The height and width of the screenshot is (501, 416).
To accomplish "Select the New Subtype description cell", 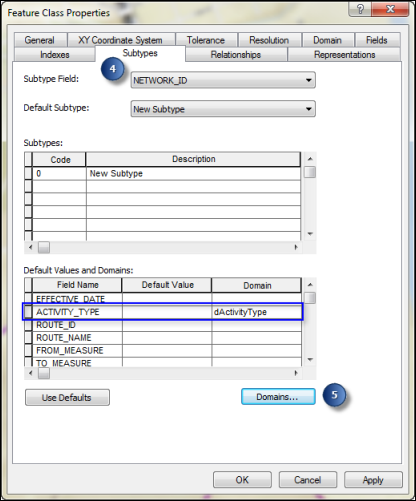I will coord(193,174).
